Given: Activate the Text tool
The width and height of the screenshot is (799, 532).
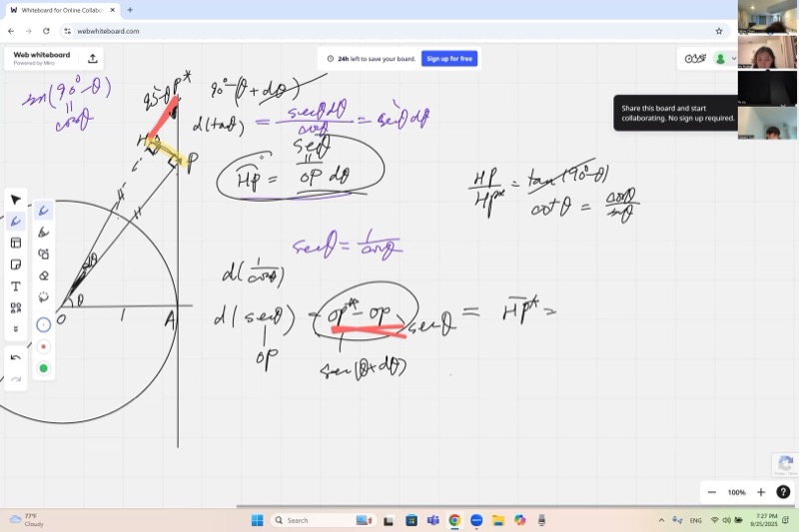Looking at the screenshot, I should tap(16, 286).
